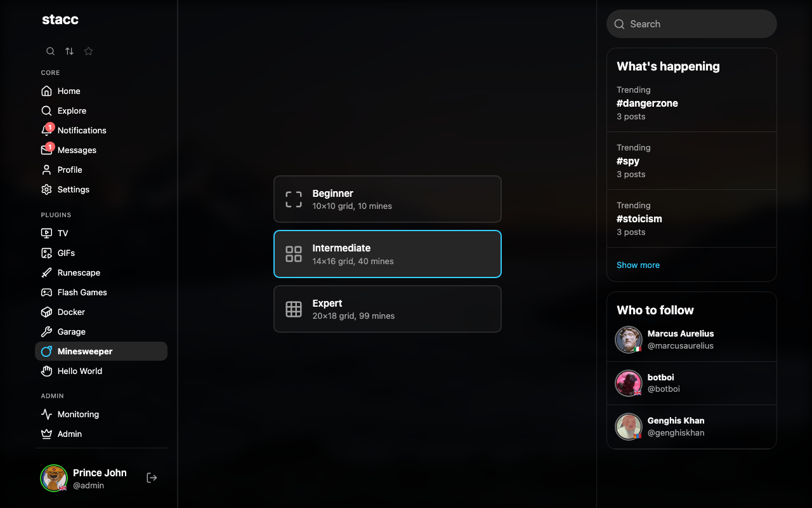Open the Docker plugin
This screenshot has height=508, width=812.
tap(71, 312)
